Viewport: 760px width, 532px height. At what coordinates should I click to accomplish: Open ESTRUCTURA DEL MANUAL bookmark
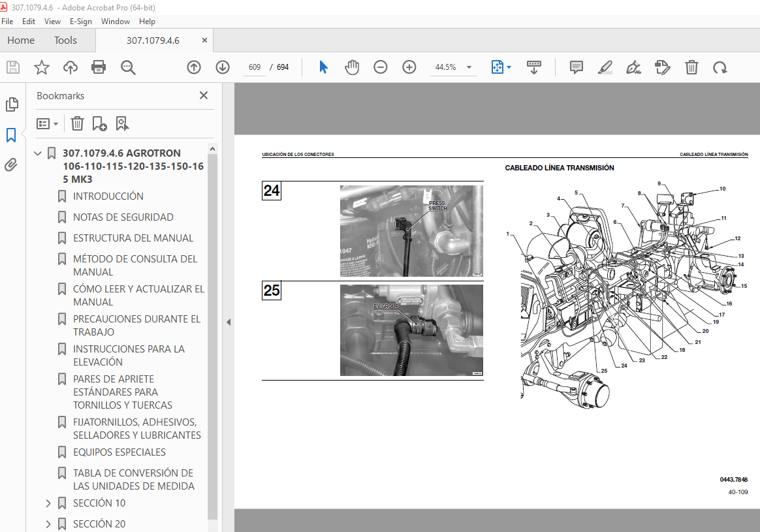point(133,238)
